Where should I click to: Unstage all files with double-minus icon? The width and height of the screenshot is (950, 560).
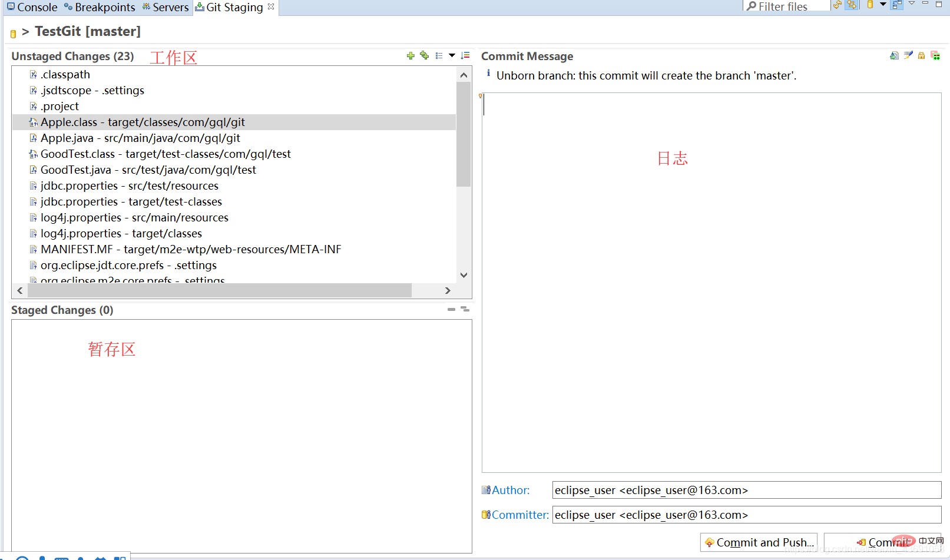click(x=465, y=309)
